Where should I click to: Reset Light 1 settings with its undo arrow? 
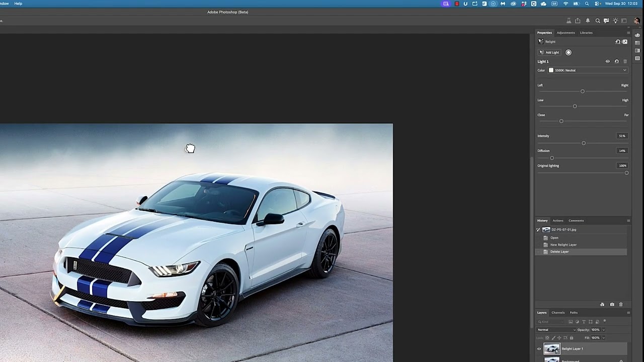pyautogui.click(x=616, y=61)
